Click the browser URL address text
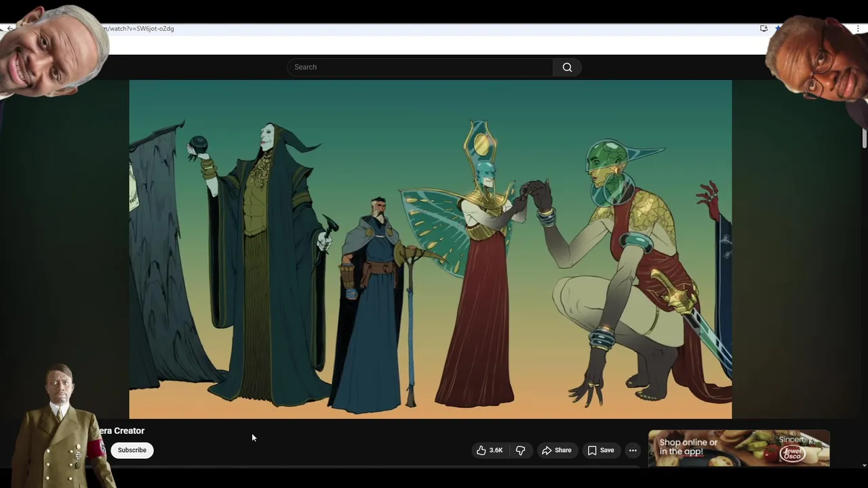The width and height of the screenshot is (868, 488). [x=139, y=28]
